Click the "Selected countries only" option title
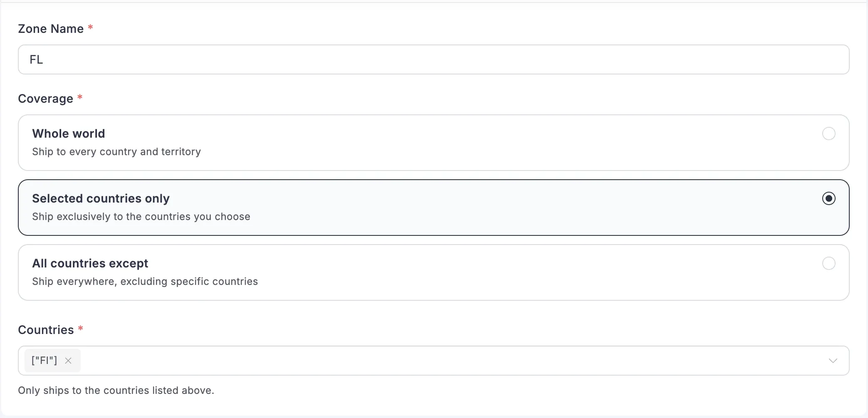Screen dimensions: 868x418 pos(101,198)
